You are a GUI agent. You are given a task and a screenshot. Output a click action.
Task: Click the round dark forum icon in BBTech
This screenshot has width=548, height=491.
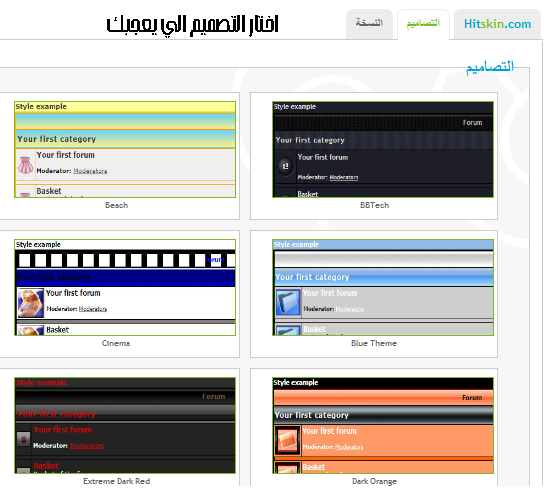pos(286,166)
